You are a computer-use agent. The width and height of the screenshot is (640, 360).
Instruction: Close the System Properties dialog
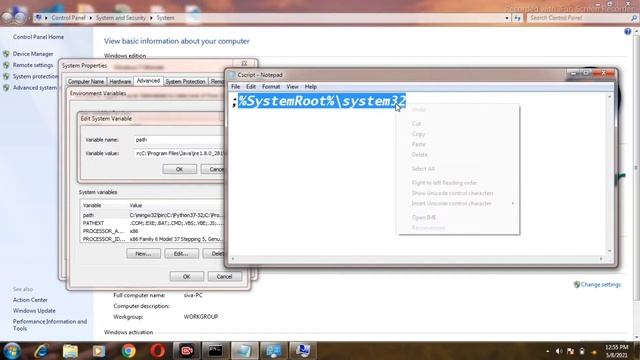tap(244, 64)
